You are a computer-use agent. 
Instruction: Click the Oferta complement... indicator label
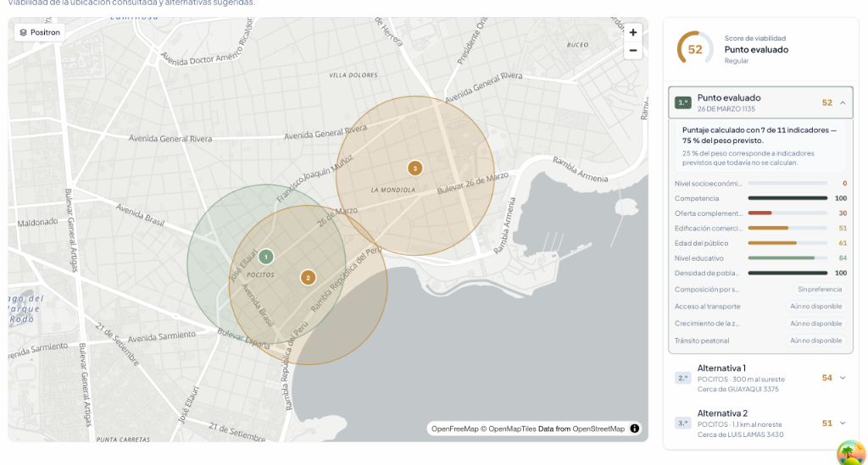[708, 213]
